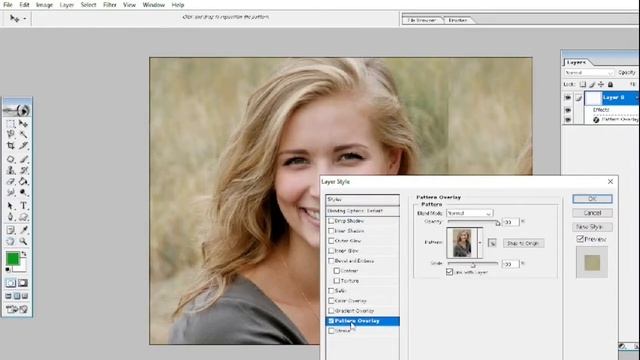Viewport: 640px width, 360px height.
Task: Select the Eyedropper tool
Action: click(23, 230)
